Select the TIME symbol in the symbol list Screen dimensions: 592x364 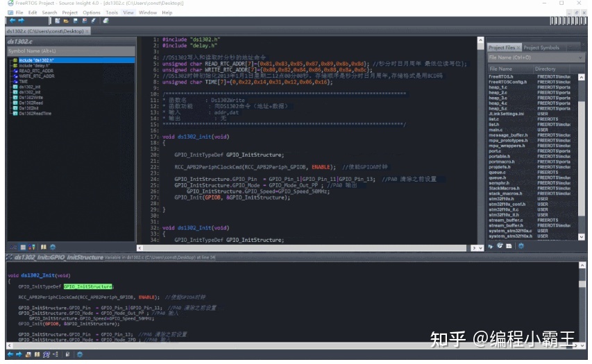point(24,82)
